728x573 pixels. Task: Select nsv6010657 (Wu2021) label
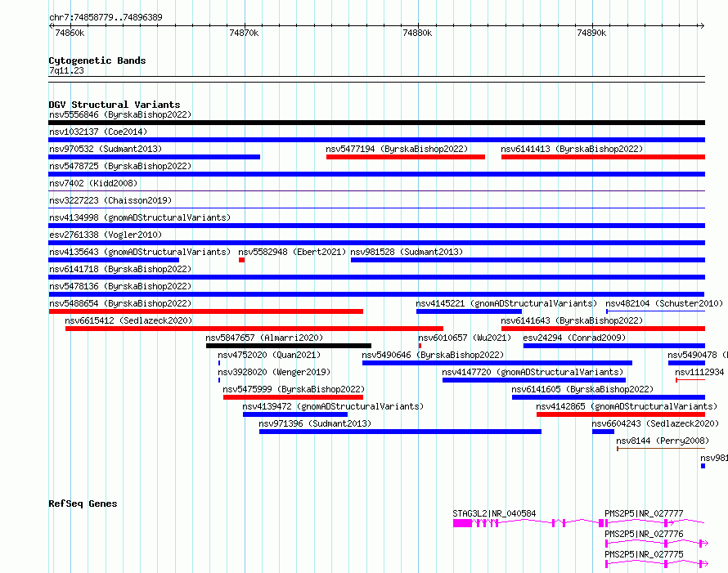tap(465, 338)
